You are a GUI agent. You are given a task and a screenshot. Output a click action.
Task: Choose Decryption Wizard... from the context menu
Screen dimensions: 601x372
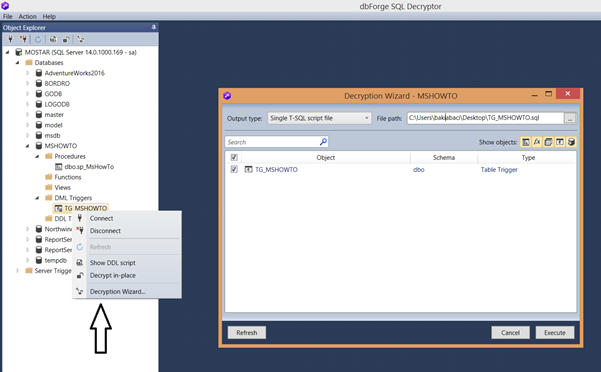[x=126, y=292]
